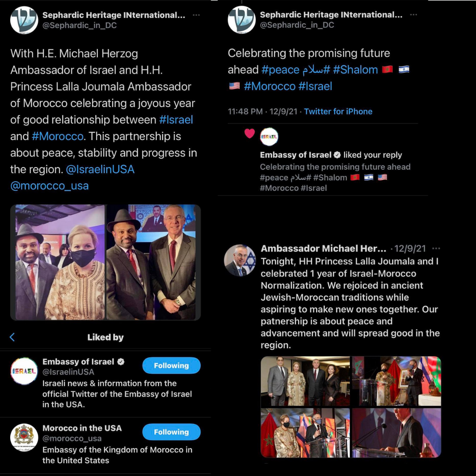
Task: Toggle Following for Embassy of Israel
Action: 171,365
